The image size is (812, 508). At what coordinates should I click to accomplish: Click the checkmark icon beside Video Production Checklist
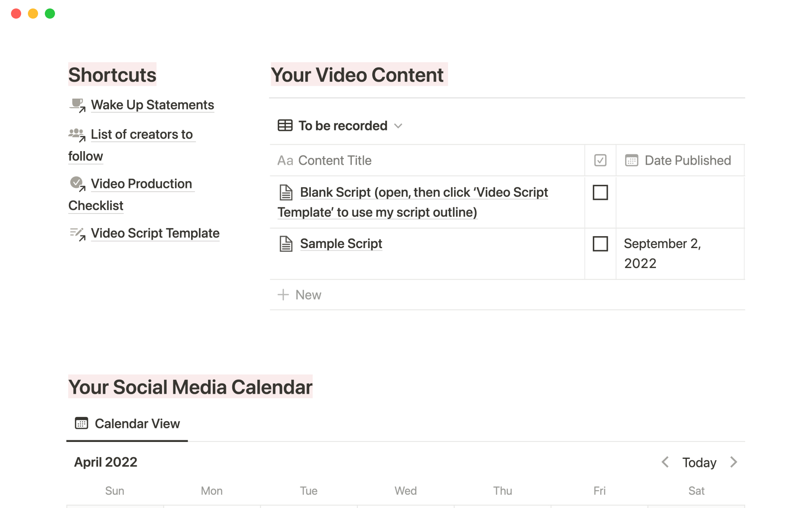pyautogui.click(x=77, y=183)
